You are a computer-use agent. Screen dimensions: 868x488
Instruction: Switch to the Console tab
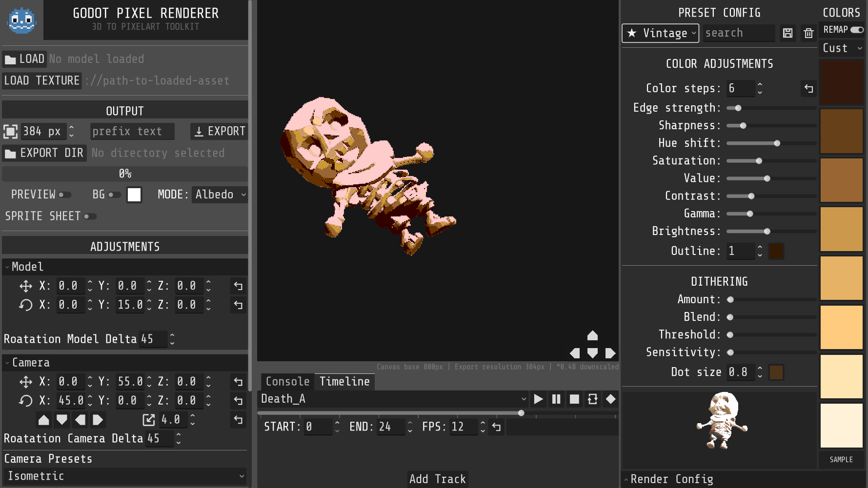(x=287, y=382)
